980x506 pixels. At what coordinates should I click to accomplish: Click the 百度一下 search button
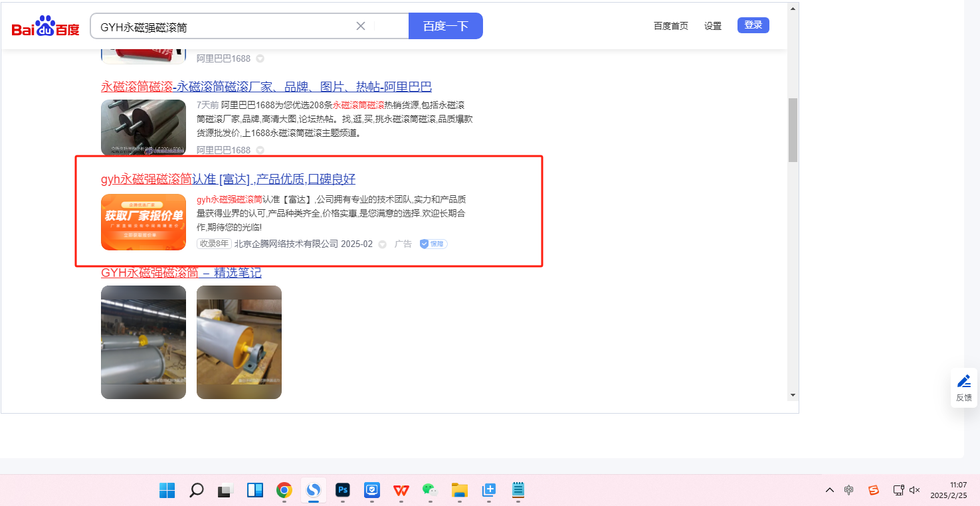pos(446,26)
